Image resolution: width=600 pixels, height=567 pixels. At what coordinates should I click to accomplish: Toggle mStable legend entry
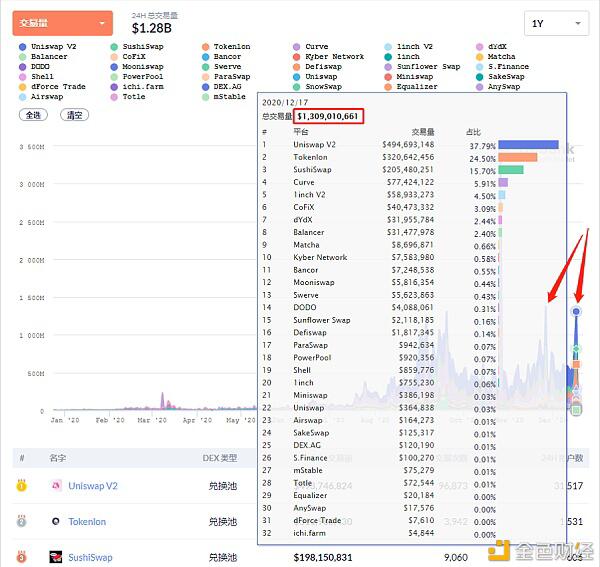tap(224, 96)
